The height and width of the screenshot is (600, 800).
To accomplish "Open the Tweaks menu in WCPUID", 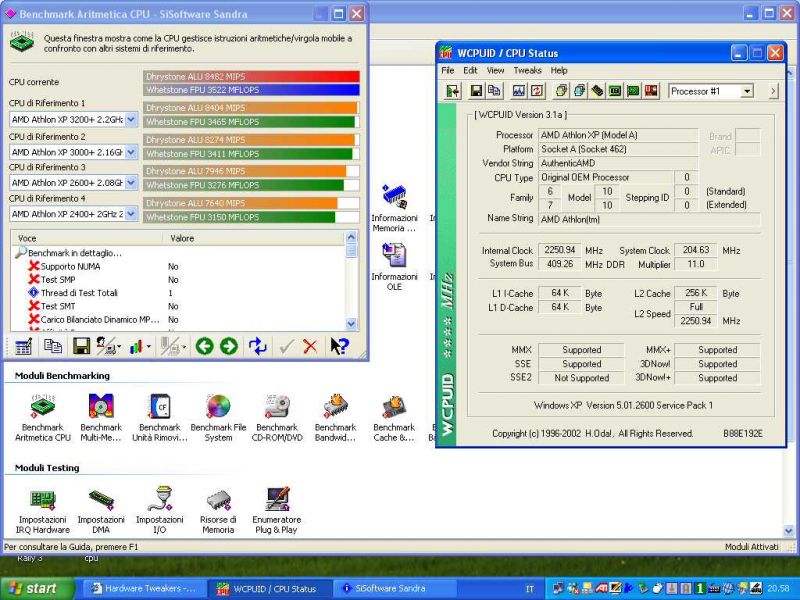I will (x=528, y=70).
